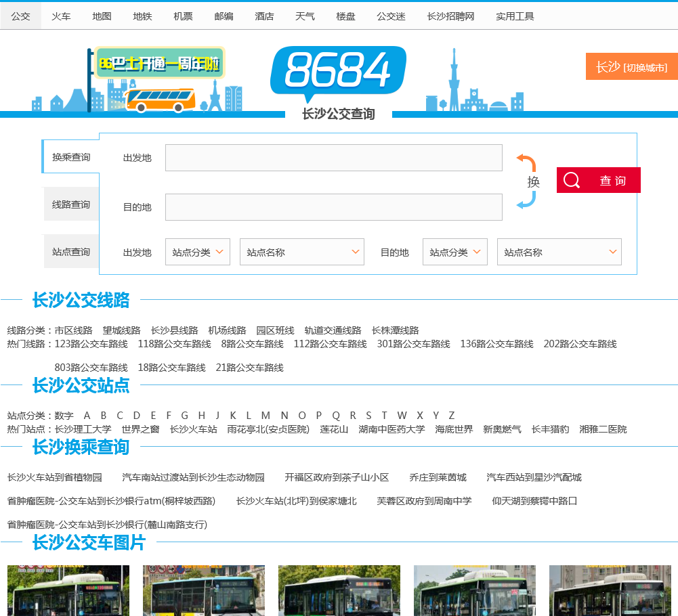Viewport: 678px width, 616px height.
Task: Open 长沙招聘网 in top navigation
Action: pos(450,16)
